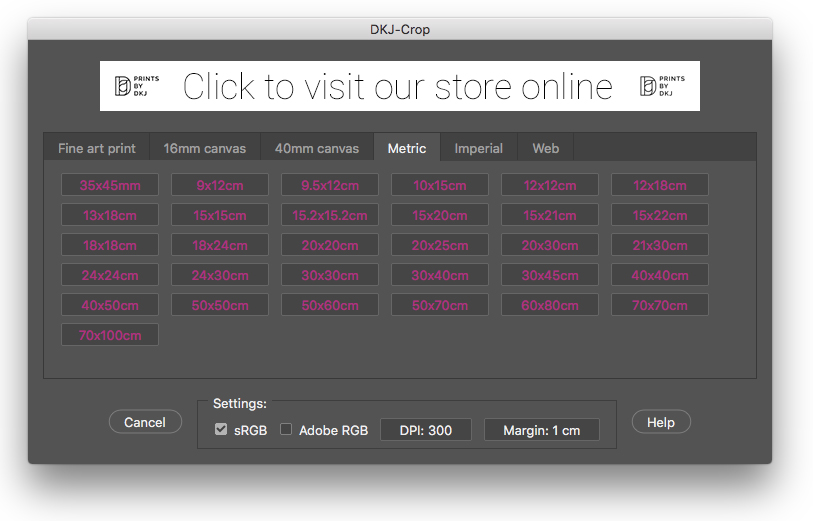Choose the 70x100cm crop size

point(110,335)
